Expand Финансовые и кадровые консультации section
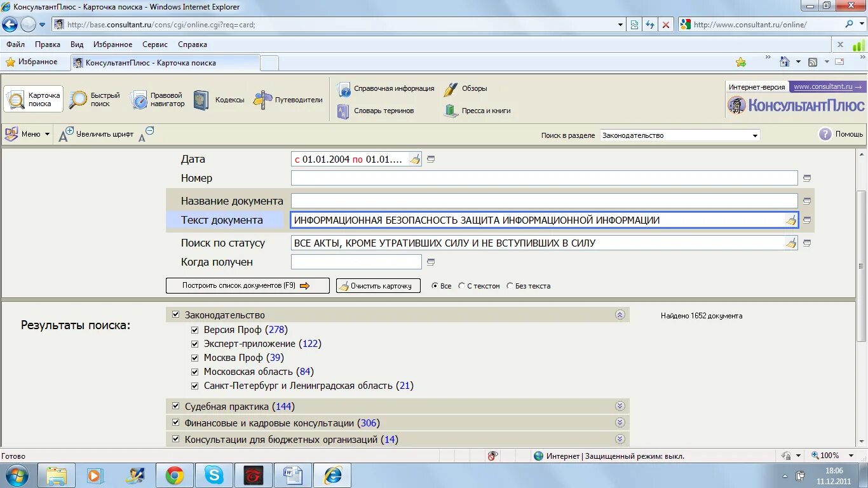Viewport: 868px width, 488px height. [x=620, y=423]
